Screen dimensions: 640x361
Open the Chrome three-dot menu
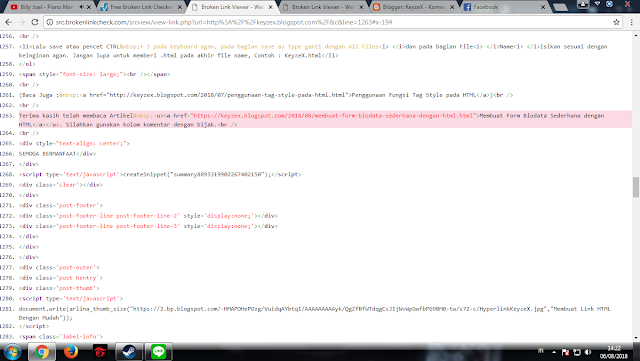(631, 22)
